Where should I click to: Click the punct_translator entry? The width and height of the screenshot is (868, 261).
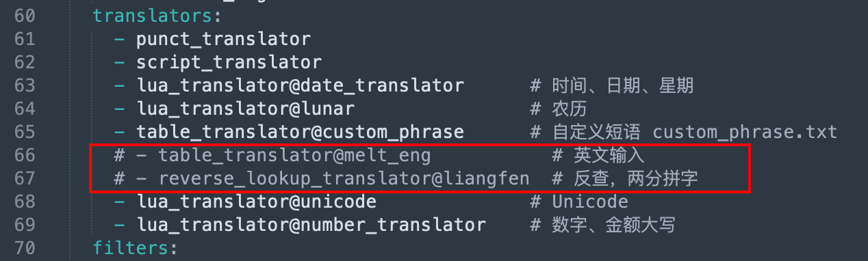click(x=223, y=39)
